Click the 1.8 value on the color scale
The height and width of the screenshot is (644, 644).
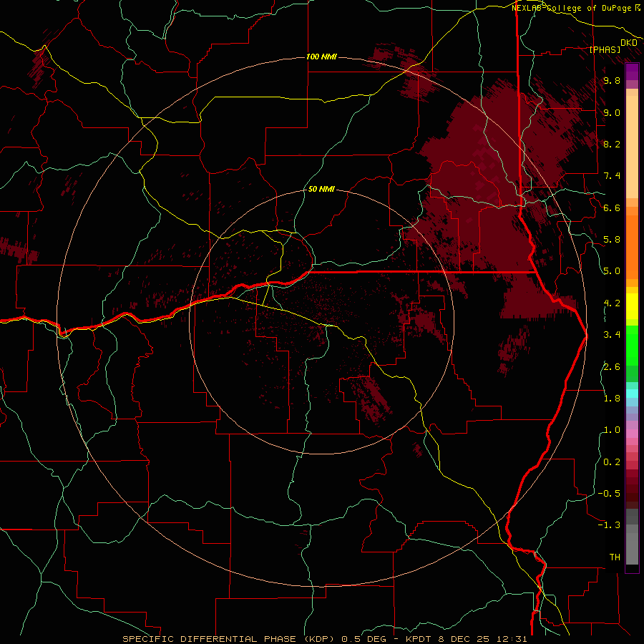tap(612, 399)
